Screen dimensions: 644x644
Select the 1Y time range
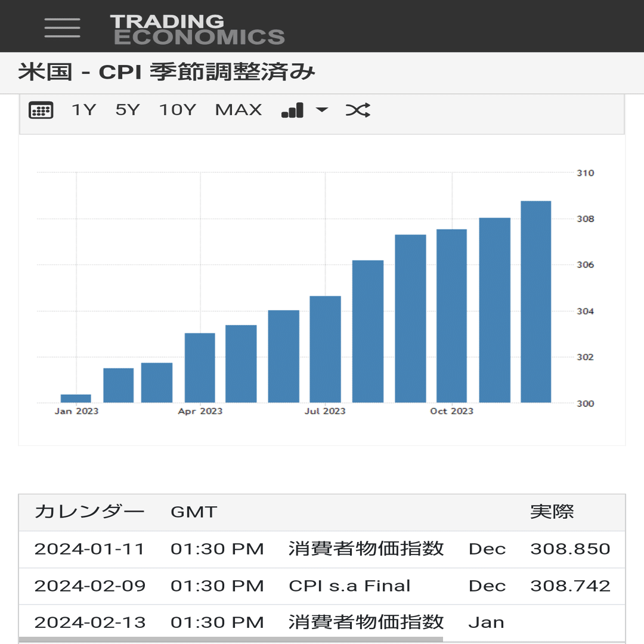pos(84,110)
